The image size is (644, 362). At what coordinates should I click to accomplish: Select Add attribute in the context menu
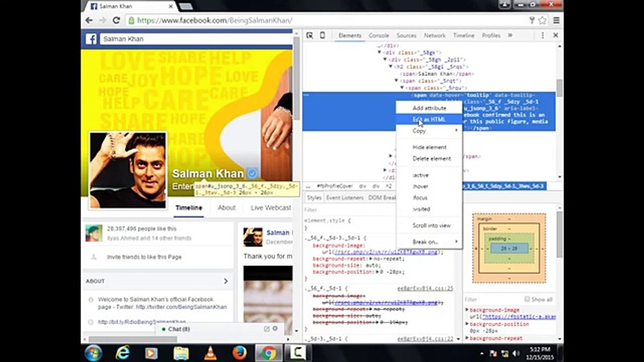click(429, 108)
